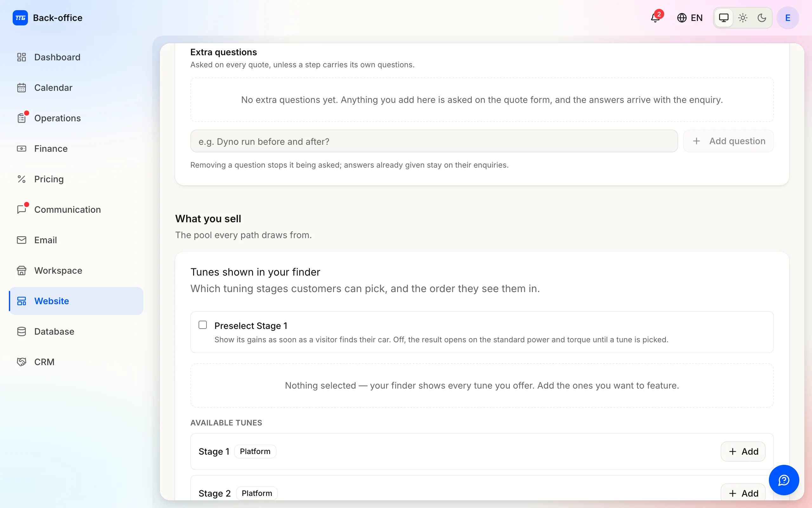Click the Platform badge beside Stage 1
This screenshot has height=508, width=812.
255,451
